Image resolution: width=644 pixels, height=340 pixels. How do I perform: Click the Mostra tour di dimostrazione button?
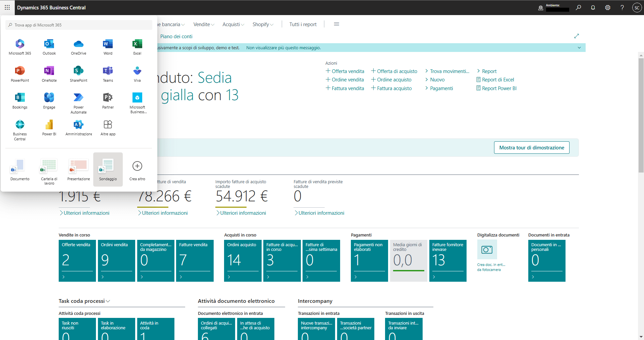pyautogui.click(x=531, y=147)
